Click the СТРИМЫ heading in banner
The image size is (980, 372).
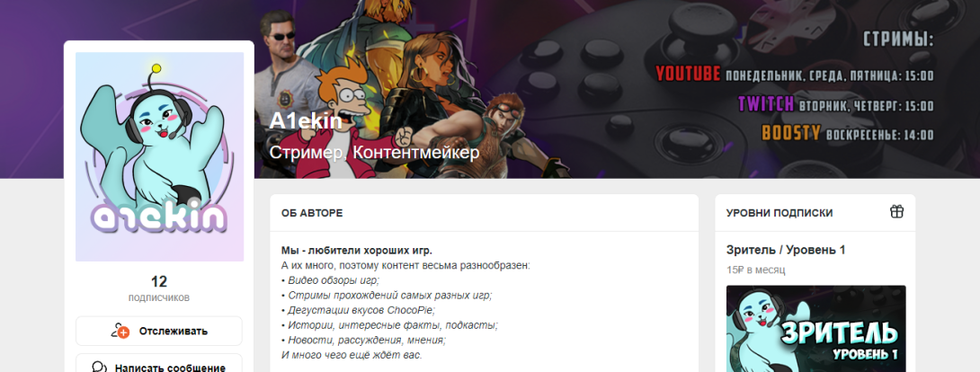coord(898,40)
